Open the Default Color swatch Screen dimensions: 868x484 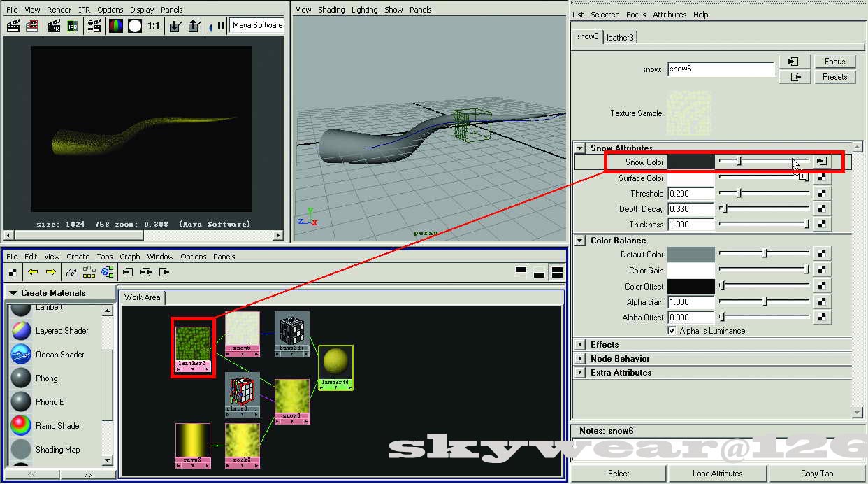pyautogui.click(x=691, y=255)
